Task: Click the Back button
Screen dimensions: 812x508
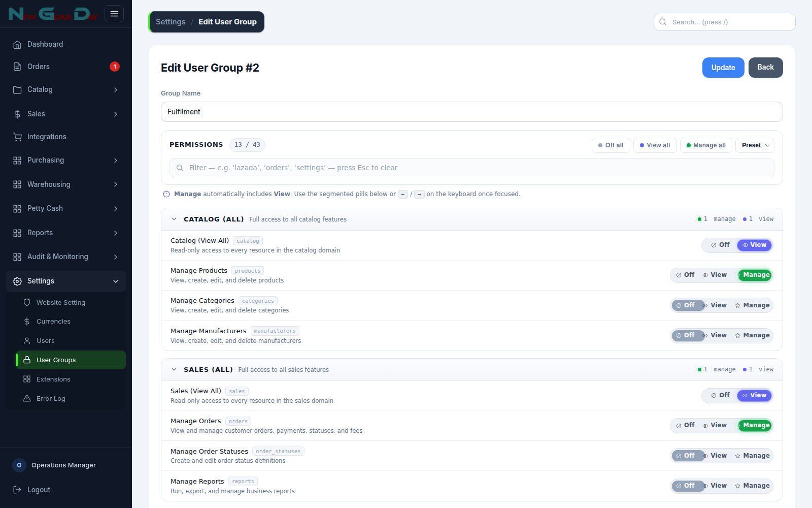Action: (765, 68)
